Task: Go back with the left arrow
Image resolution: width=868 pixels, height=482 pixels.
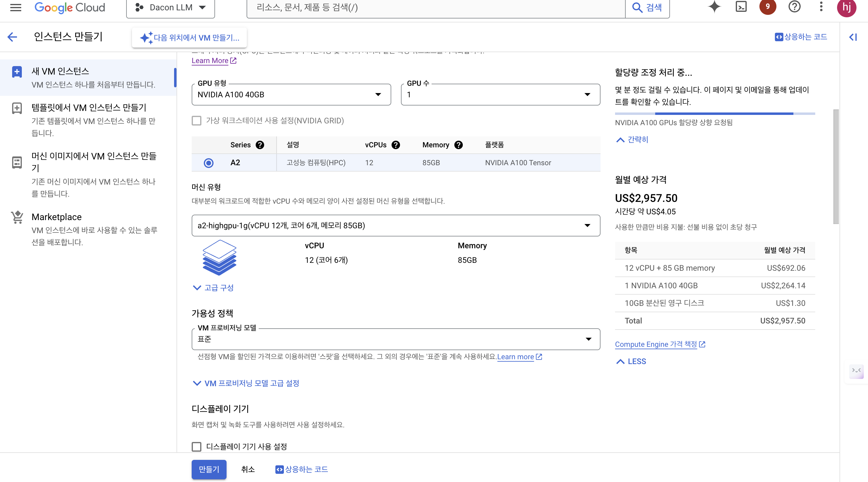Action: 12,37
